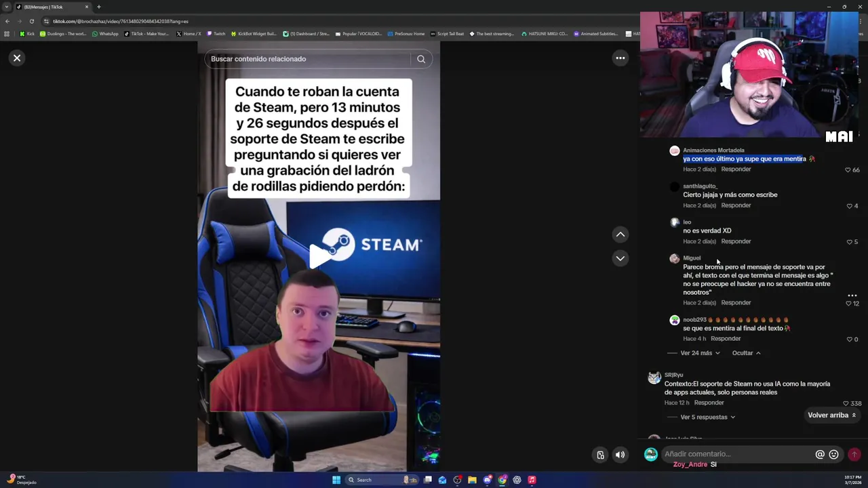Open Discord from the taskbar
This screenshot has height=488, width=868.
487,480
